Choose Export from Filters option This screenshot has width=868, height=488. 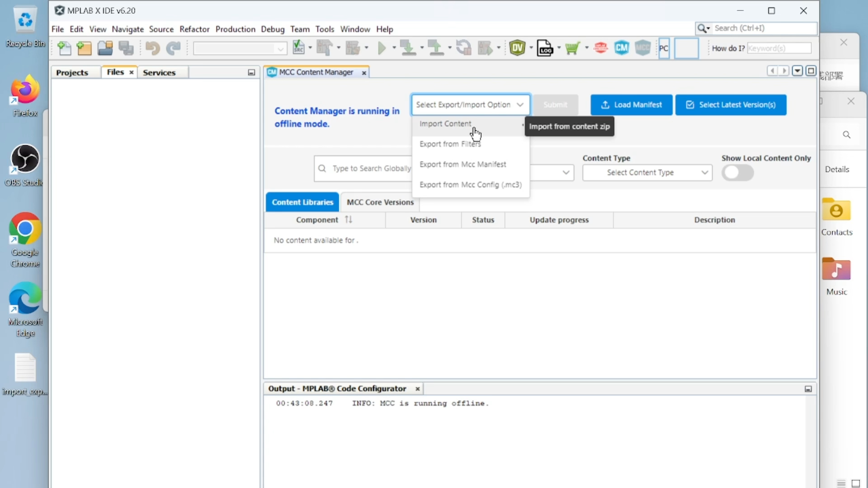pyautogui.click(x=470, y=144)
